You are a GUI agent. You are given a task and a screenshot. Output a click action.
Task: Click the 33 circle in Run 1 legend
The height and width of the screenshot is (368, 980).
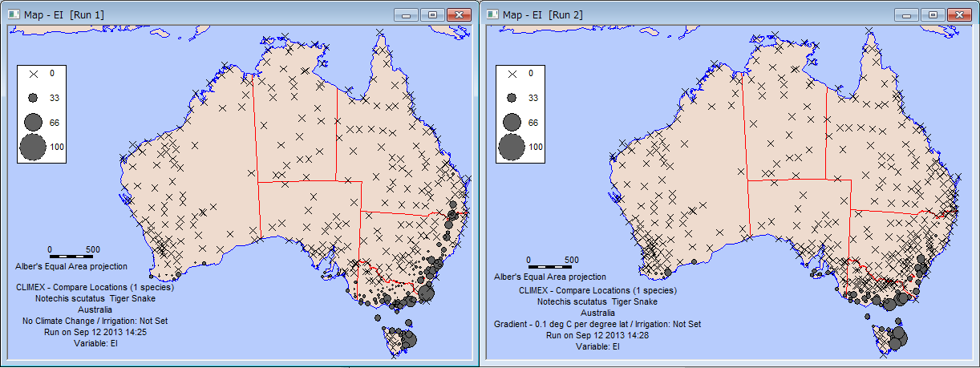click(34, 98)
